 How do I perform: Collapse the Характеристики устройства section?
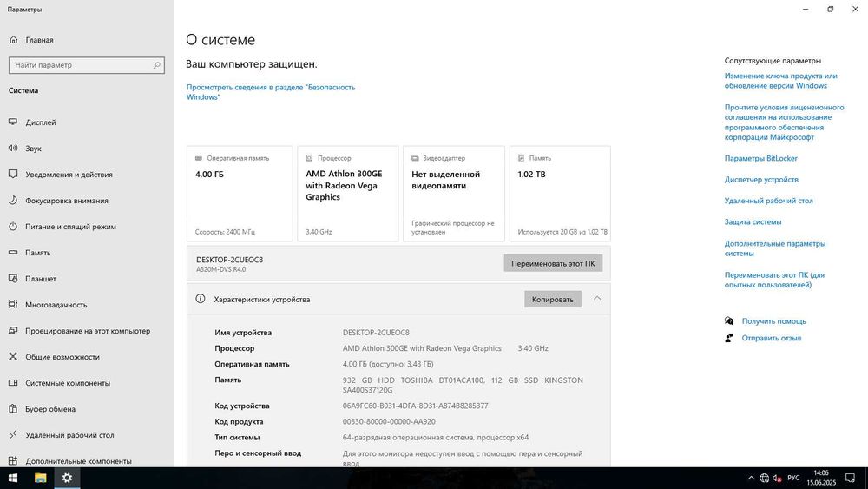tap(597, 298)
